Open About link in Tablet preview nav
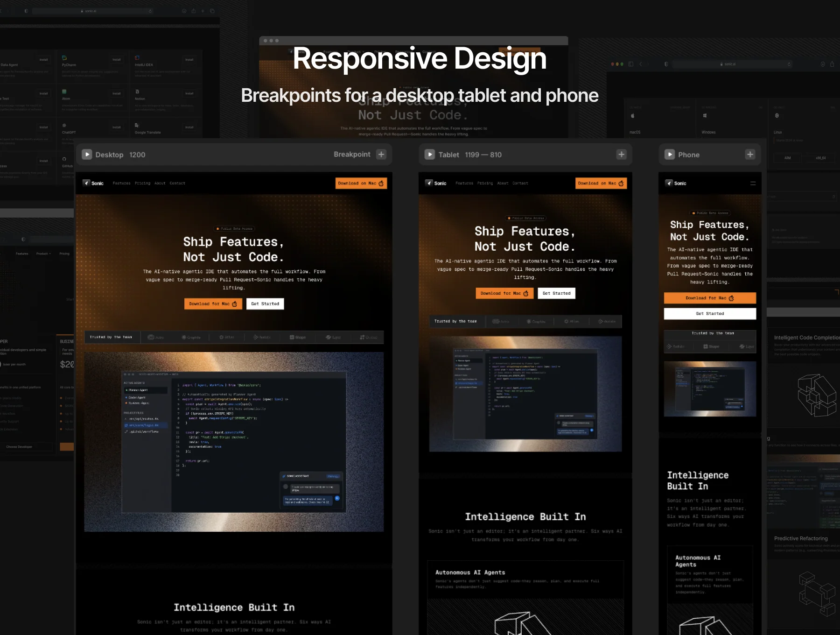This screenshot has height=635, width=840. [503, 183]
